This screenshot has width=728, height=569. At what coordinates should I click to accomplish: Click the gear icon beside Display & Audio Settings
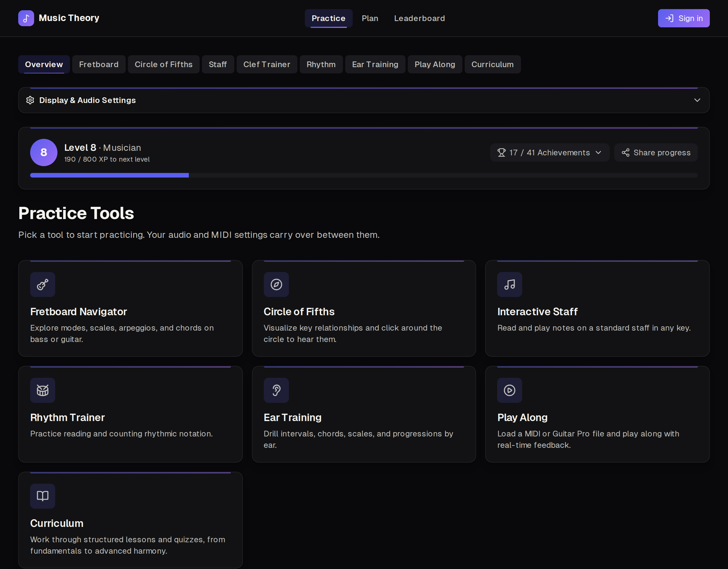(x=30, y=100)
